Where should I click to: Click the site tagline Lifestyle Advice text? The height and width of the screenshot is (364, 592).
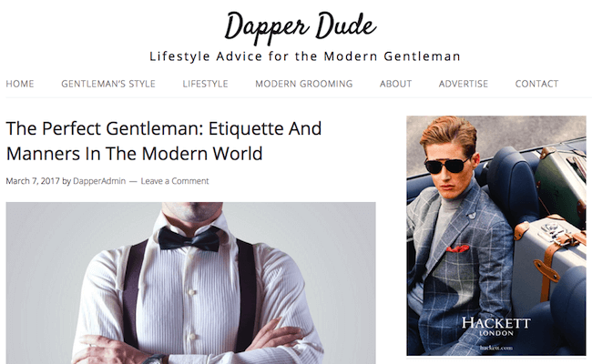pos(305,56)
